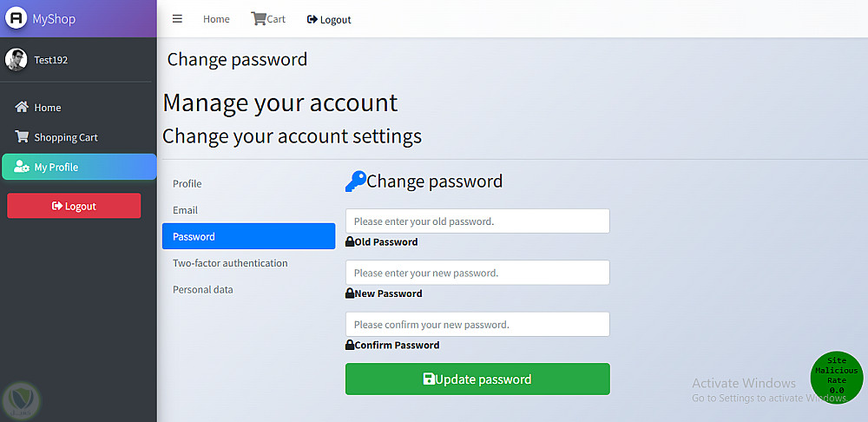868x422 pixels.
Task: Click the hamburger menu toggle icon
Action: 177,19
